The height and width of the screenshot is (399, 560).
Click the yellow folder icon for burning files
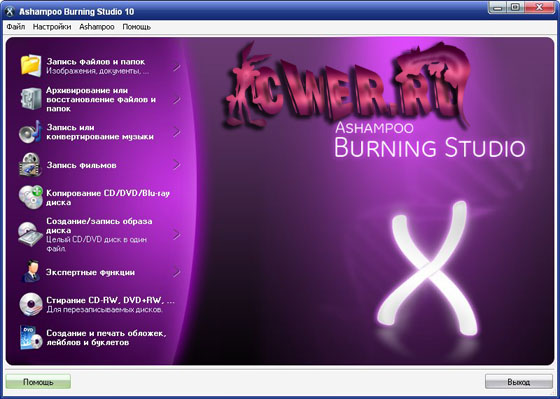tap(31, 65)
